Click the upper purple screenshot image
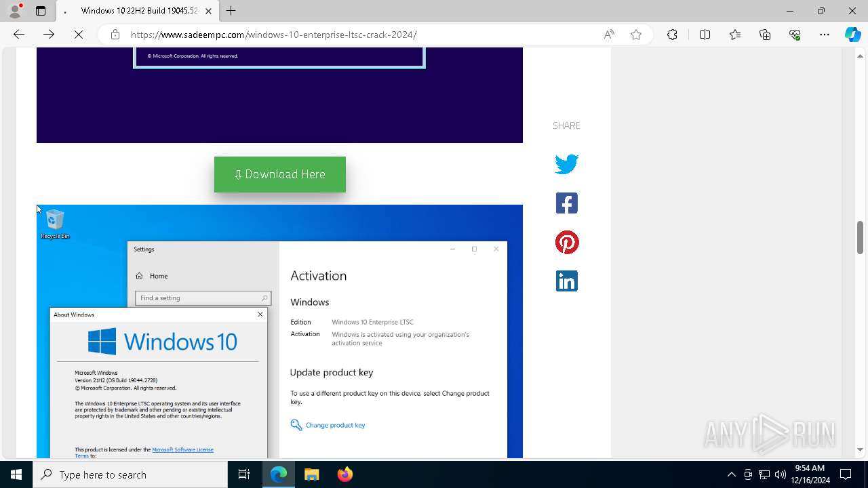 pos(279,95)
